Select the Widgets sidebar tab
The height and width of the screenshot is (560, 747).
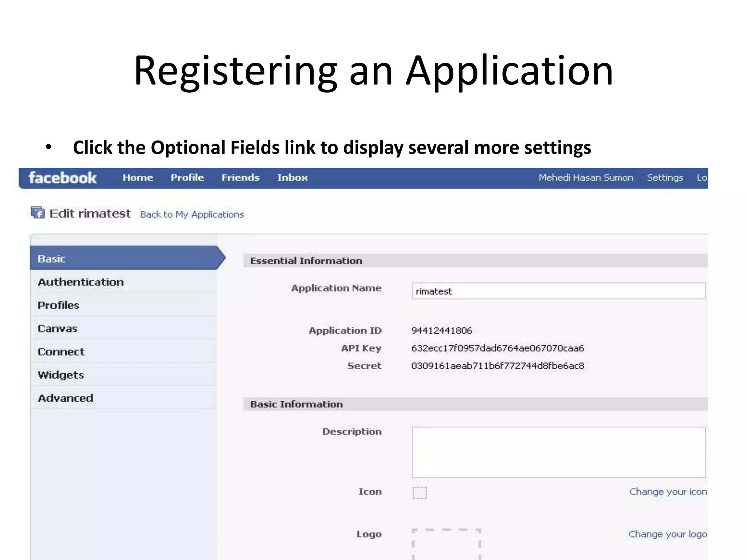61,375
